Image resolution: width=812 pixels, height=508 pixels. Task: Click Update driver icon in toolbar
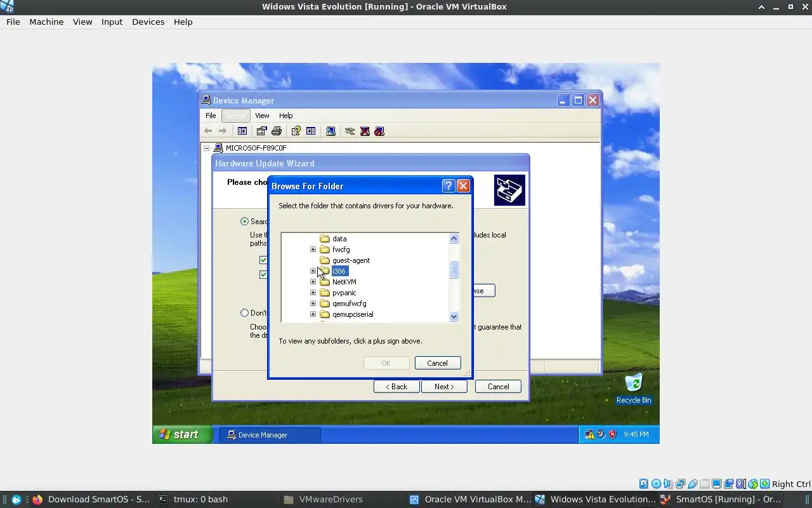[350, 131]
